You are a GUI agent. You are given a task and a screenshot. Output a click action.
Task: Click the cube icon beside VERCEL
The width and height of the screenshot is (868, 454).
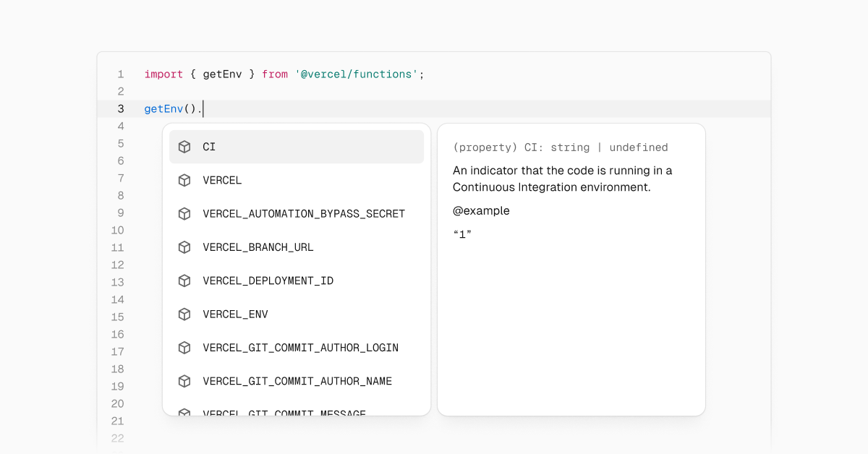tap(184, 180)
